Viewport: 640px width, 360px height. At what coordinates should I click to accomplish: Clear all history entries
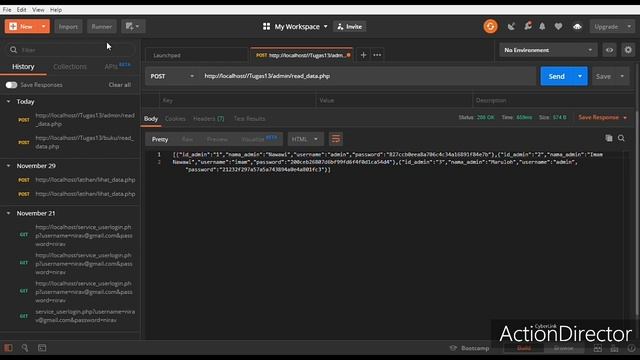(120, 85)
